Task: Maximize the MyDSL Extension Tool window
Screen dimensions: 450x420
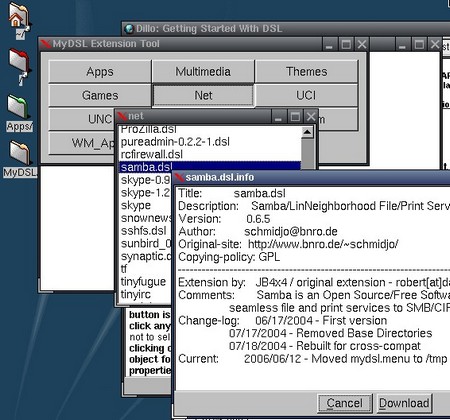Action: coord(346,44)
